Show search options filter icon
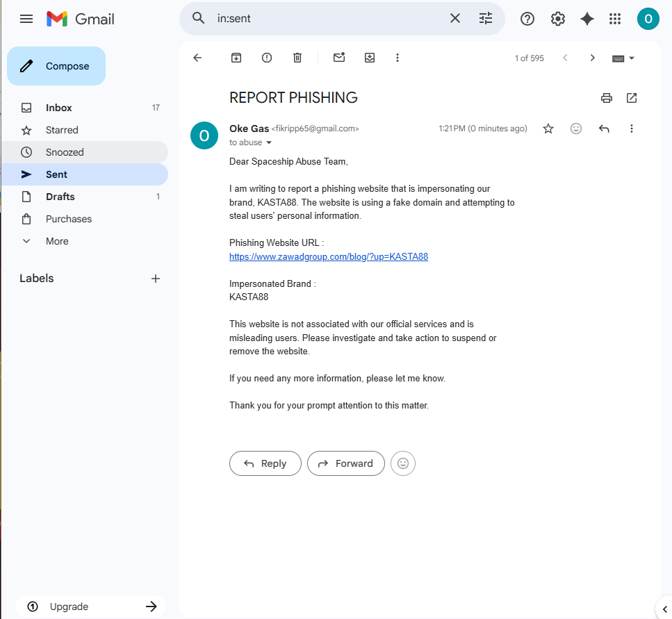672x619 pixels. [x=486, y=19]
